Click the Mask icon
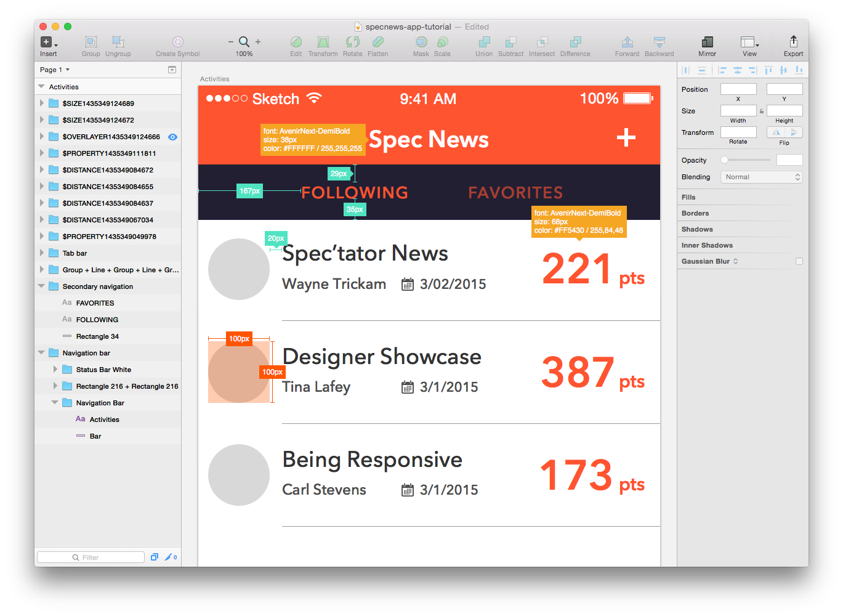 click(x=421, y=42)
